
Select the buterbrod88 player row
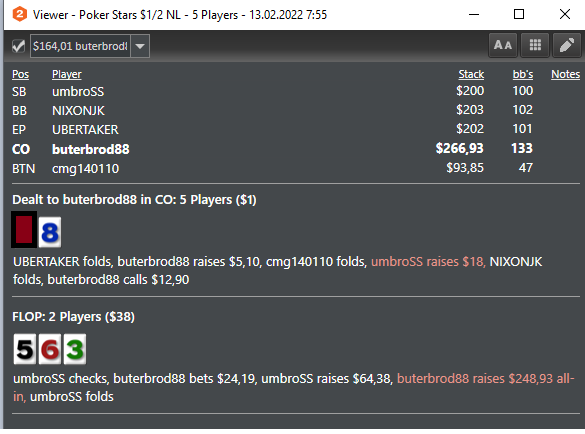tap(295, 149)
